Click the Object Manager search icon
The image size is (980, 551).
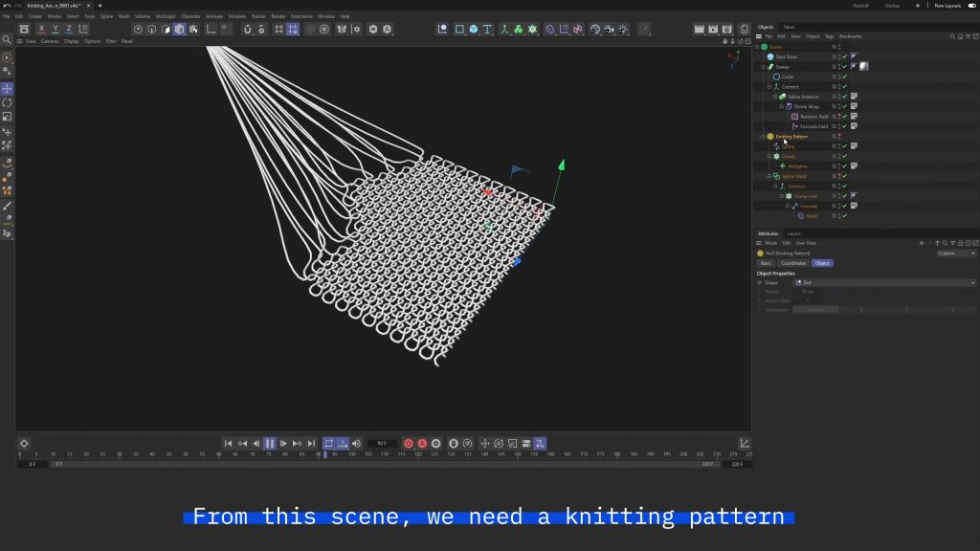click(x=952, y=36)
